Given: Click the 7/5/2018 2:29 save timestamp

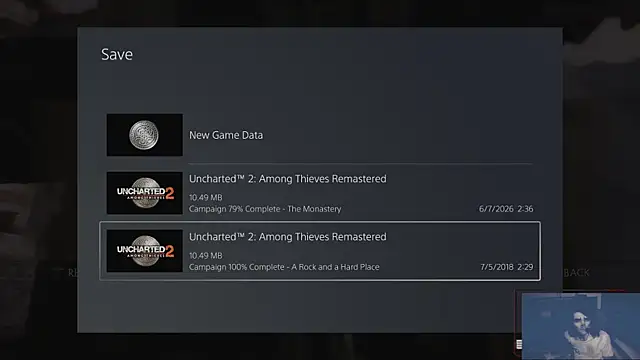Looking at the screenshot, I should click(x=507, y=267).
